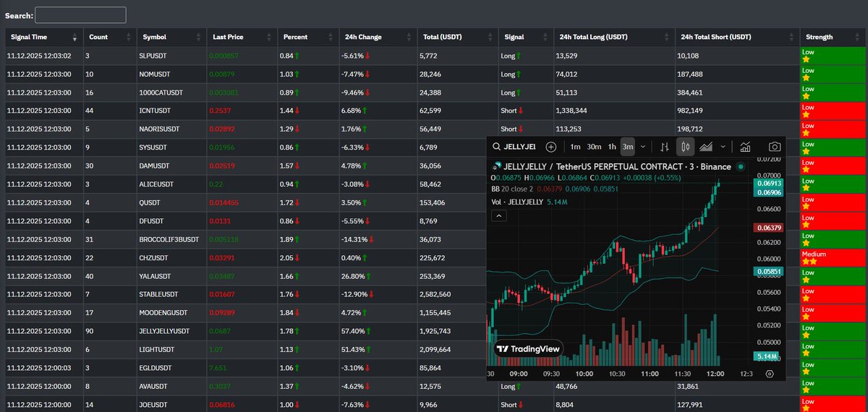Take a chart snapshot with camera icon

pyautogui.click(x=774, y=147)
